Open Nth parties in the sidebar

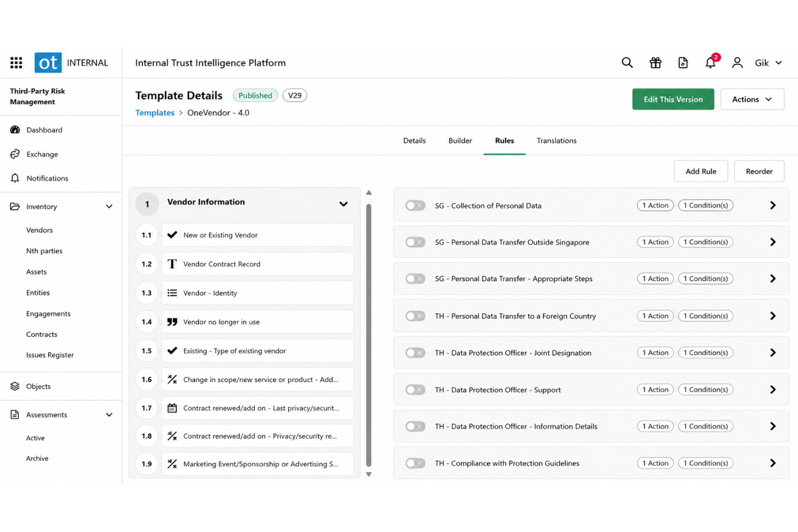tap(44, 251)
